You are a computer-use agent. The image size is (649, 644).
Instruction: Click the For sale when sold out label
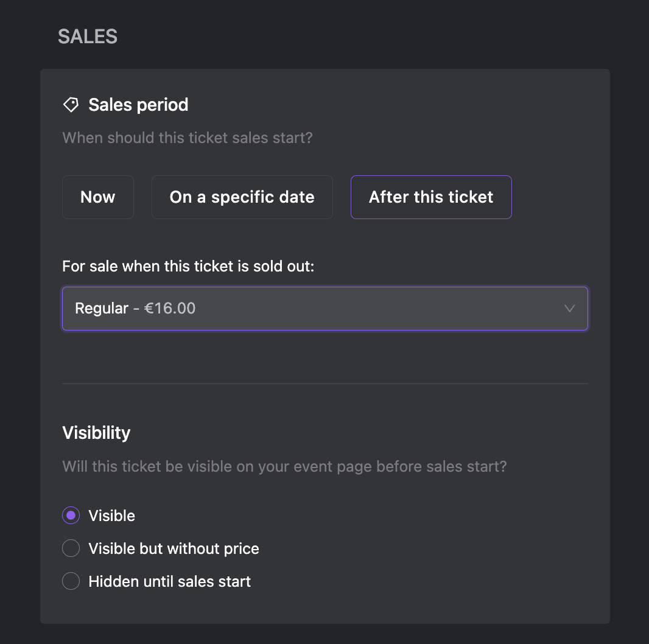coord(188,266)
